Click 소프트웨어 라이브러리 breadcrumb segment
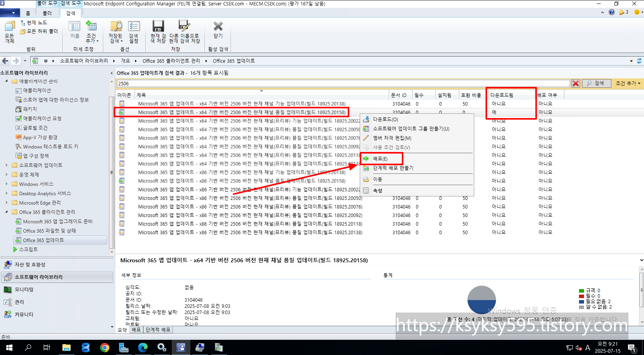 point(84,61)
